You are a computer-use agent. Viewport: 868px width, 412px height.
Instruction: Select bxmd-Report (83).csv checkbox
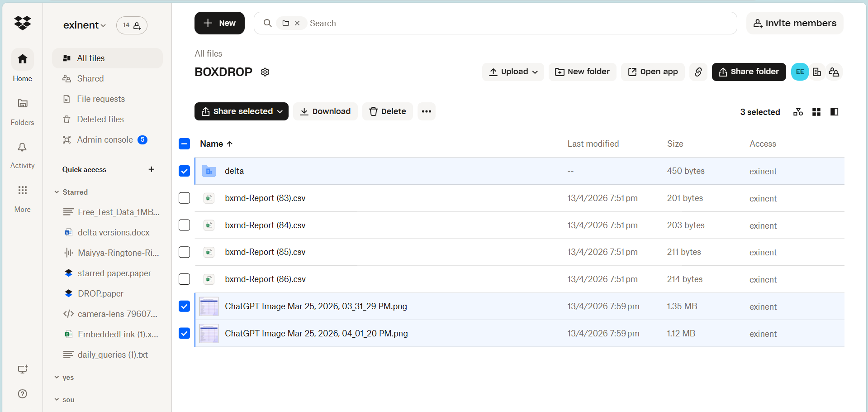coord(184,198)
